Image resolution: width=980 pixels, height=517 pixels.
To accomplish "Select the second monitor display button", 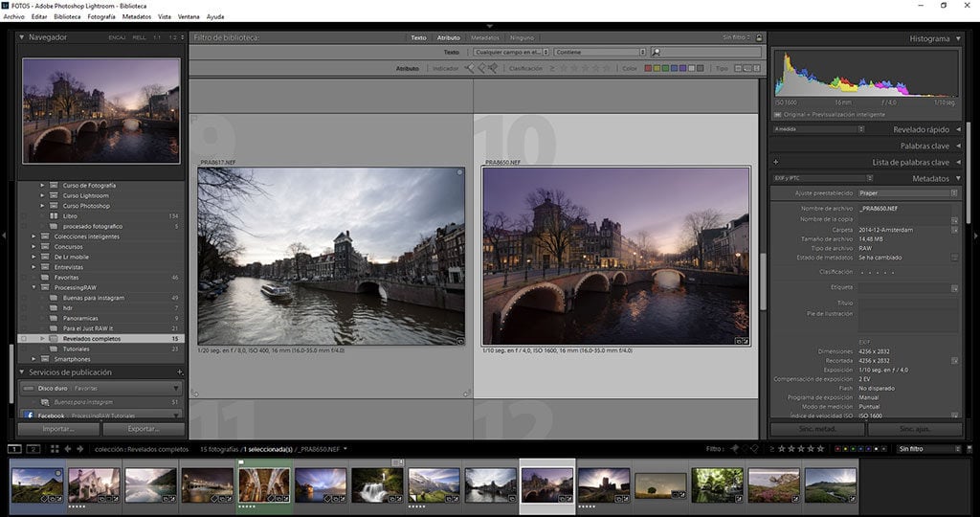I will tap(33, 448).
